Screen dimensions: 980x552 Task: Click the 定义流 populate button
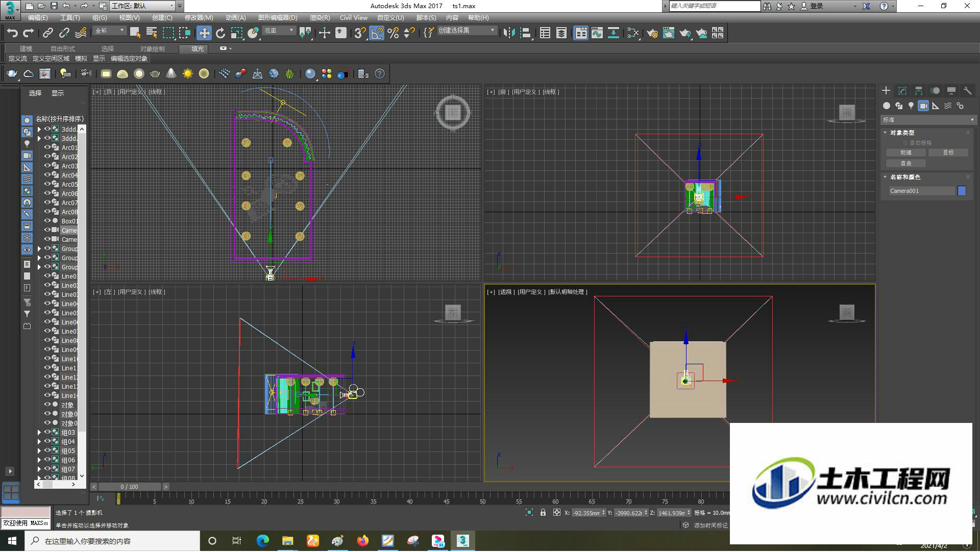(18, 59)
